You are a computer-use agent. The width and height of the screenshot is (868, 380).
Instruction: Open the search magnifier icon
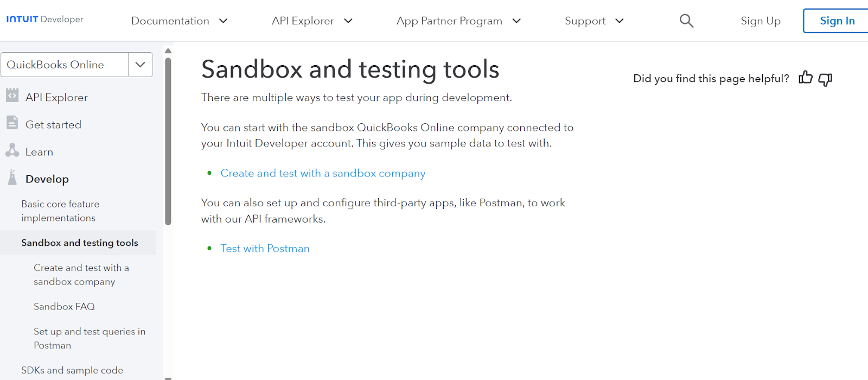point(686,21)
